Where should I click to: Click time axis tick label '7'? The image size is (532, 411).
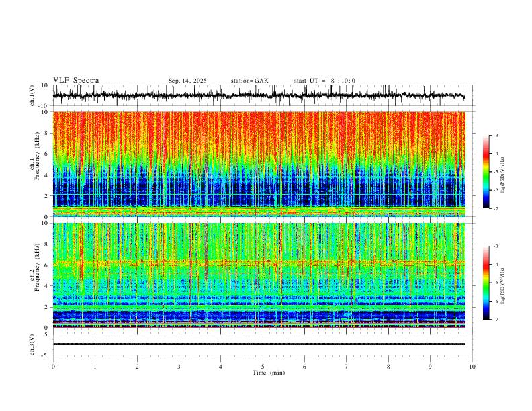point(347,367)
